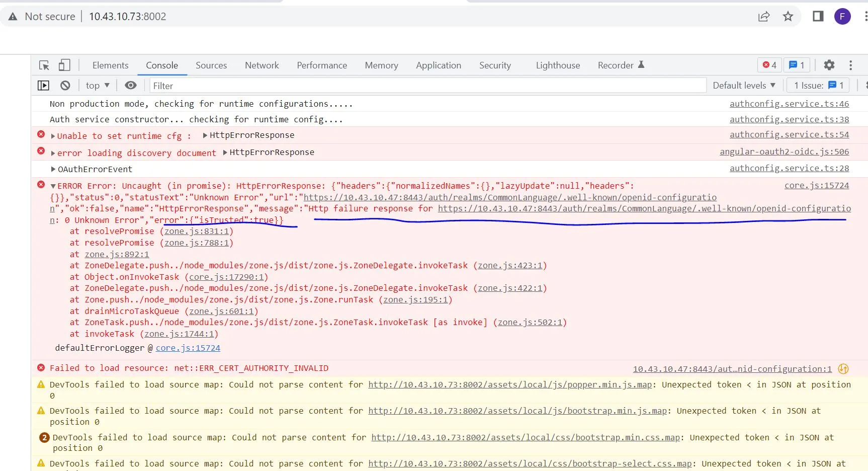Click the inspect element picker icon

tap(44, 65)
